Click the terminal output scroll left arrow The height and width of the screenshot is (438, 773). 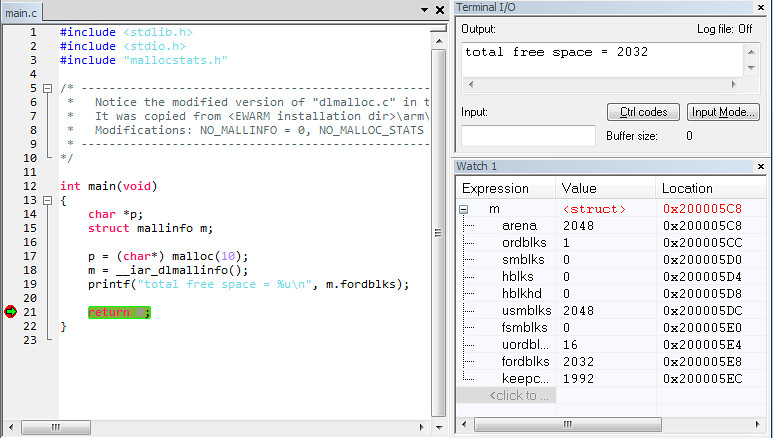pos(471,84)
